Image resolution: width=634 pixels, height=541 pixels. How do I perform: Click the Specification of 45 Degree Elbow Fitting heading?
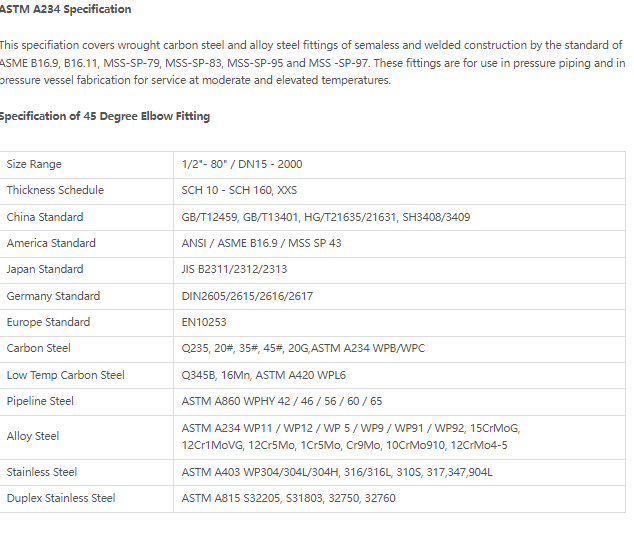pyautogui.click(x=105, y=116)
